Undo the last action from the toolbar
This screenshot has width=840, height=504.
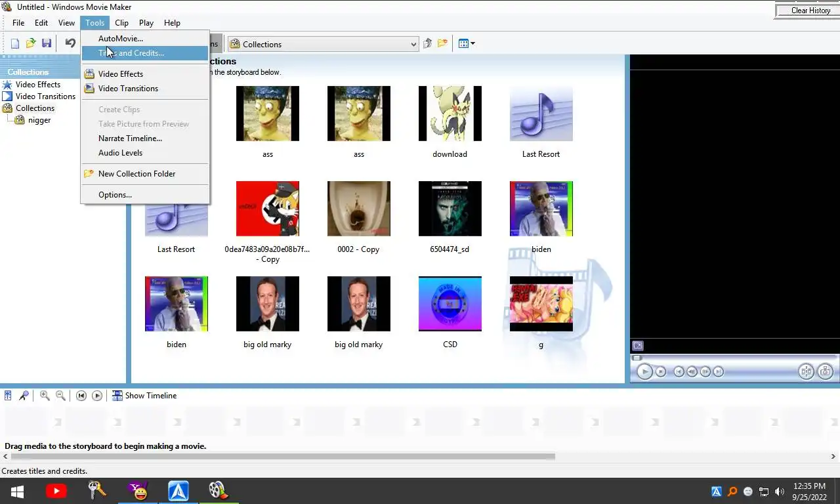pyautogui.click(x=70, y=43)
